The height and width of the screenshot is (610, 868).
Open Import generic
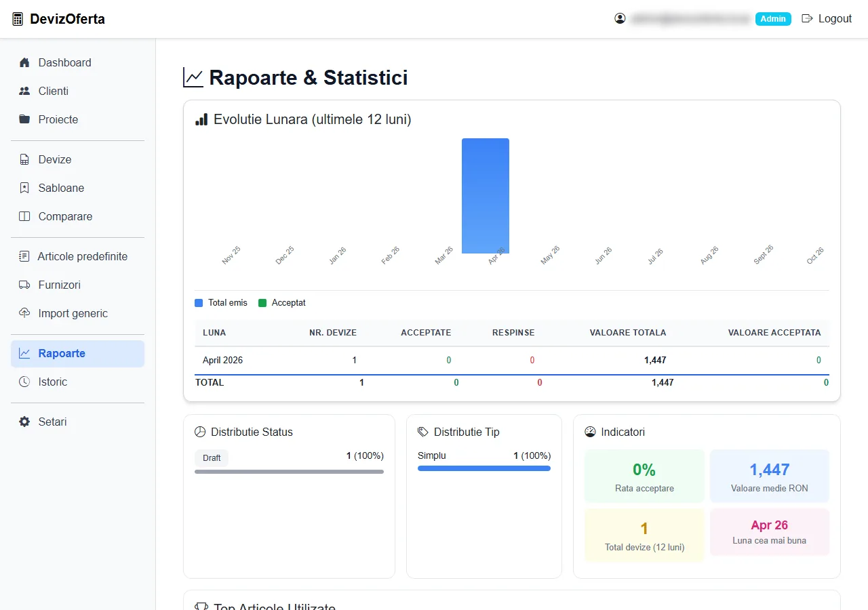(77, 313)
